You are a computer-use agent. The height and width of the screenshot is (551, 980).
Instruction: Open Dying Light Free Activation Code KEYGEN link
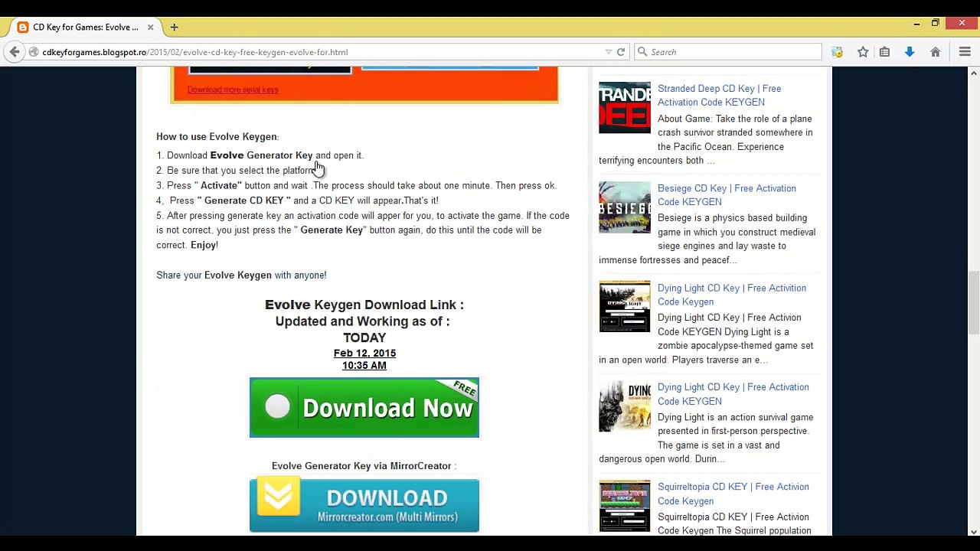coord(733,394)
